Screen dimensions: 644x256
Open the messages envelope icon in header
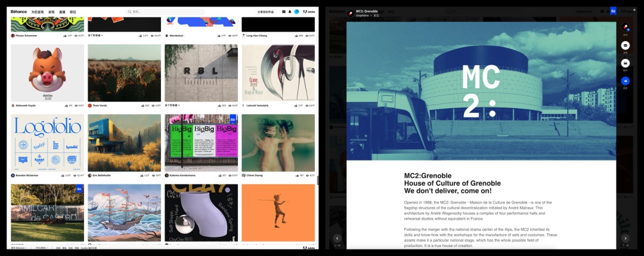coord(283,12)
